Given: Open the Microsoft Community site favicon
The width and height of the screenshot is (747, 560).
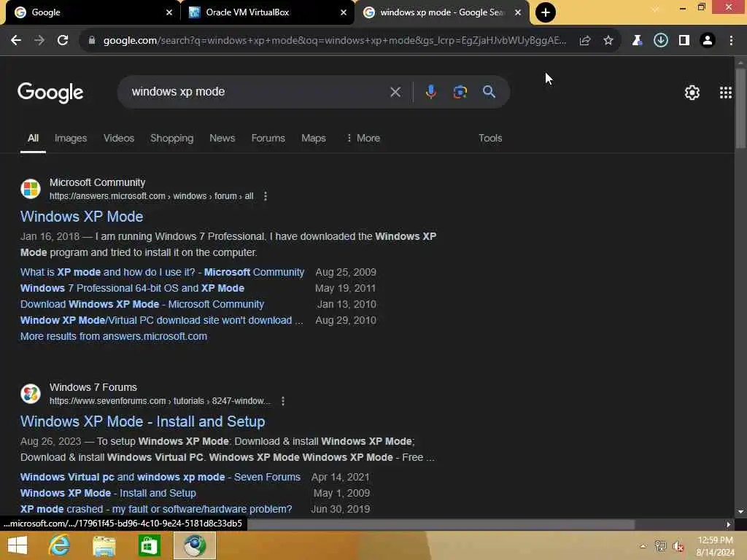Looking at the screenshot, I should pos(31,189).
